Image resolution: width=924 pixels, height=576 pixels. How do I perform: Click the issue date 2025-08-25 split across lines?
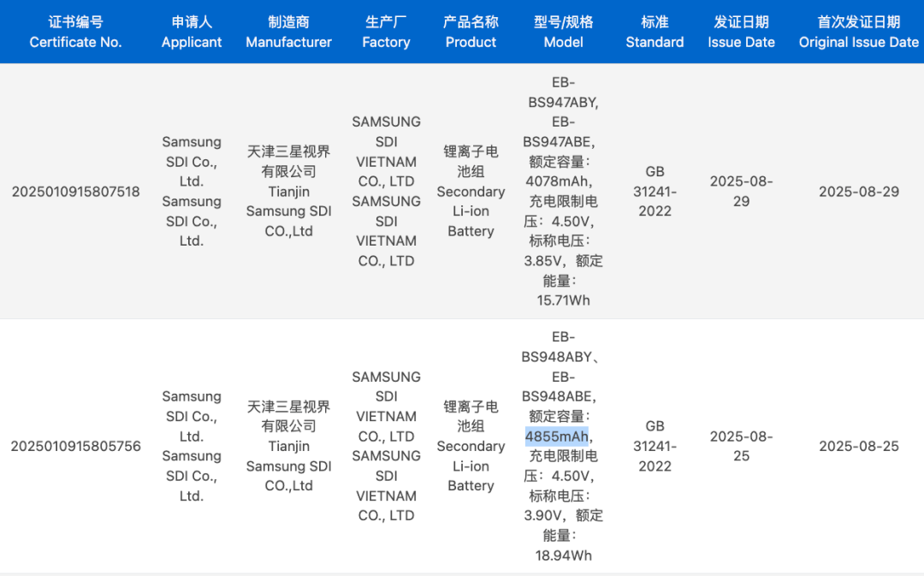click(741, 446)
